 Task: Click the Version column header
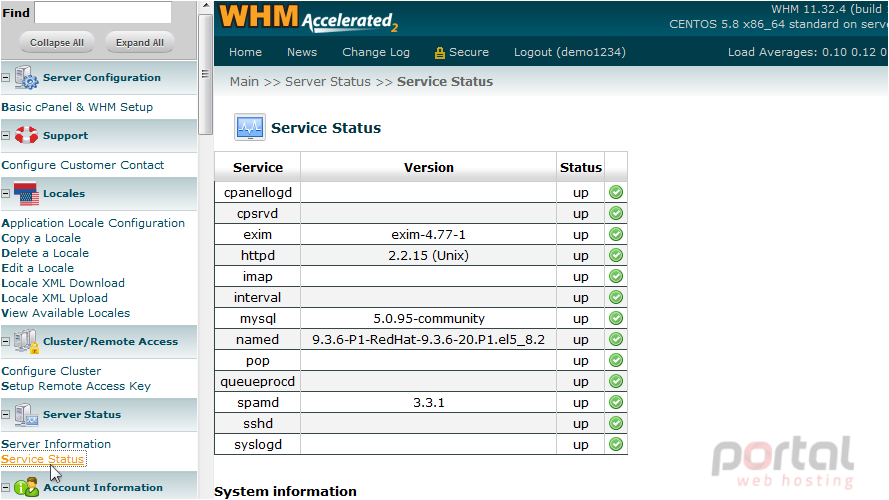(429, 167)
